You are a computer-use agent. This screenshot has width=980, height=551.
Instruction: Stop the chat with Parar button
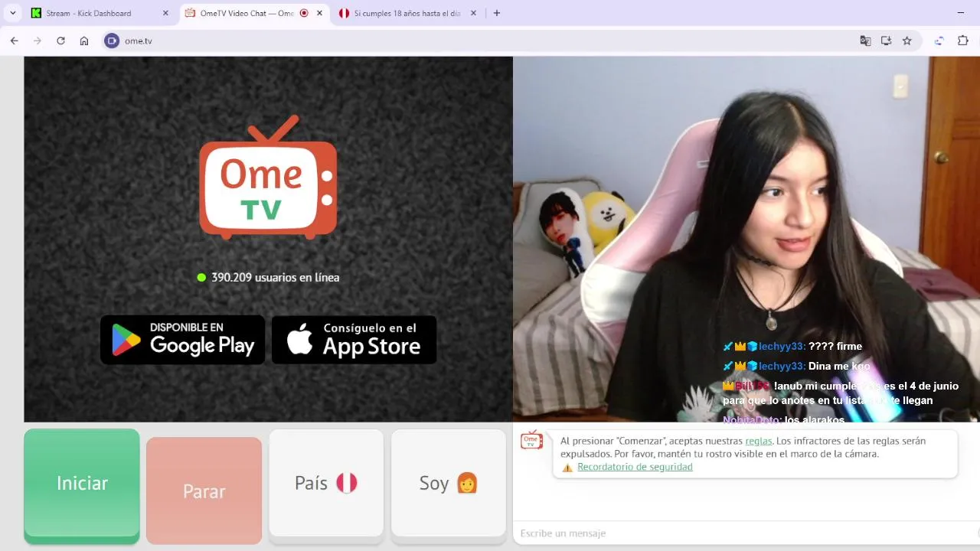click(x=204, y=491)
